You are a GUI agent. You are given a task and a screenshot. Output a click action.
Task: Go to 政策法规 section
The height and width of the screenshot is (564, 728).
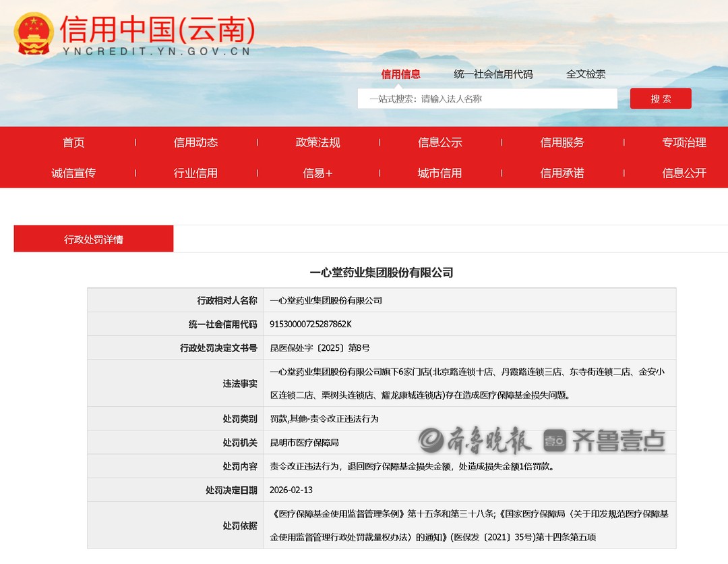[317, 142]
